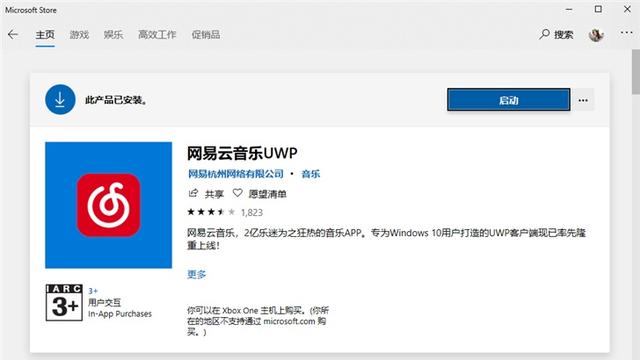The image size is (640, 360).
Task: Click the 1,823 ratings count
Action: 252,212
